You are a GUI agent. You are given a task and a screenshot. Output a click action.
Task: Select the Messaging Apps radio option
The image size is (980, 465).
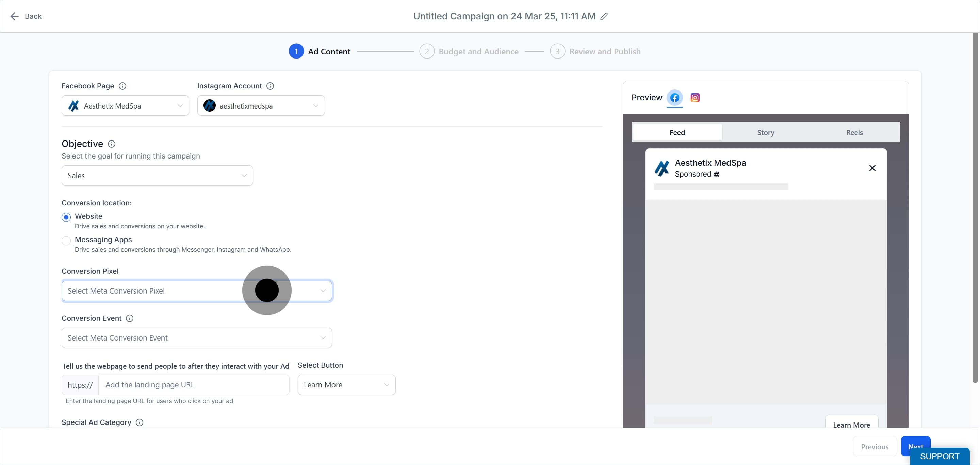(x=66, y=241)
